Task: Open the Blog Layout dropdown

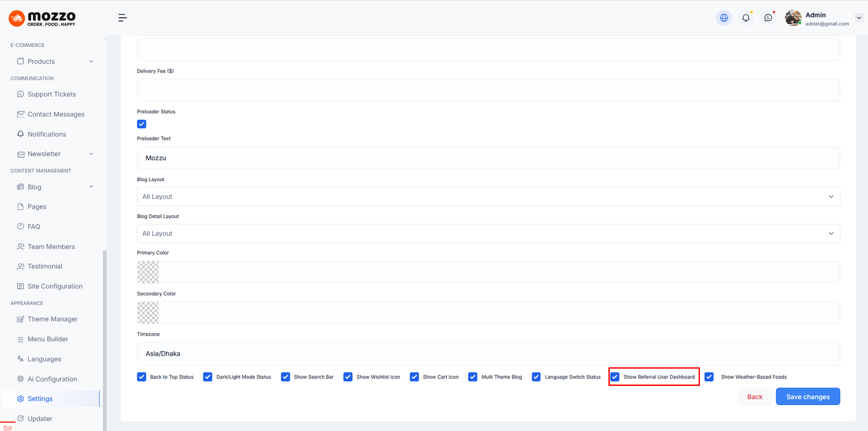Action: click(x=488, y=197)
